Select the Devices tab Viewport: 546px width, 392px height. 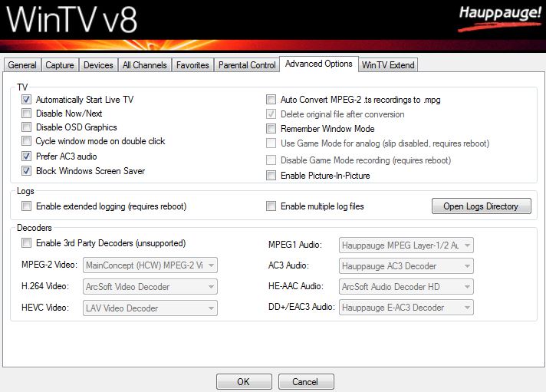pos(98,65)
